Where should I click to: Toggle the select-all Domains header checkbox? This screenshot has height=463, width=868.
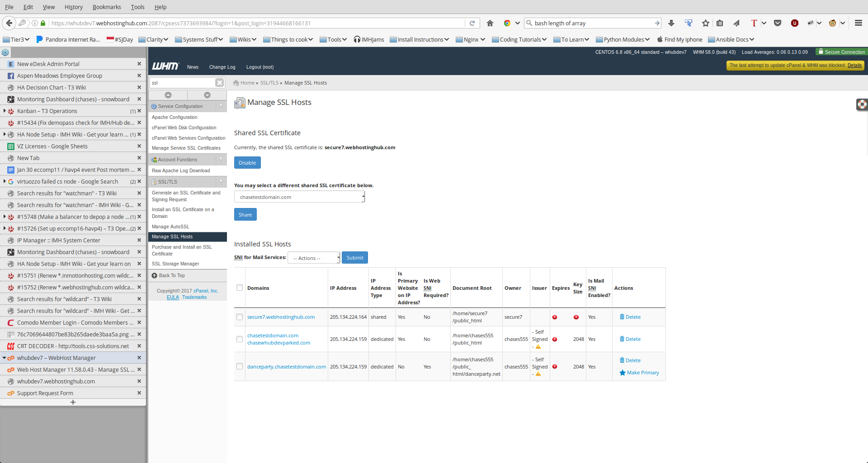tap(240, 288)
